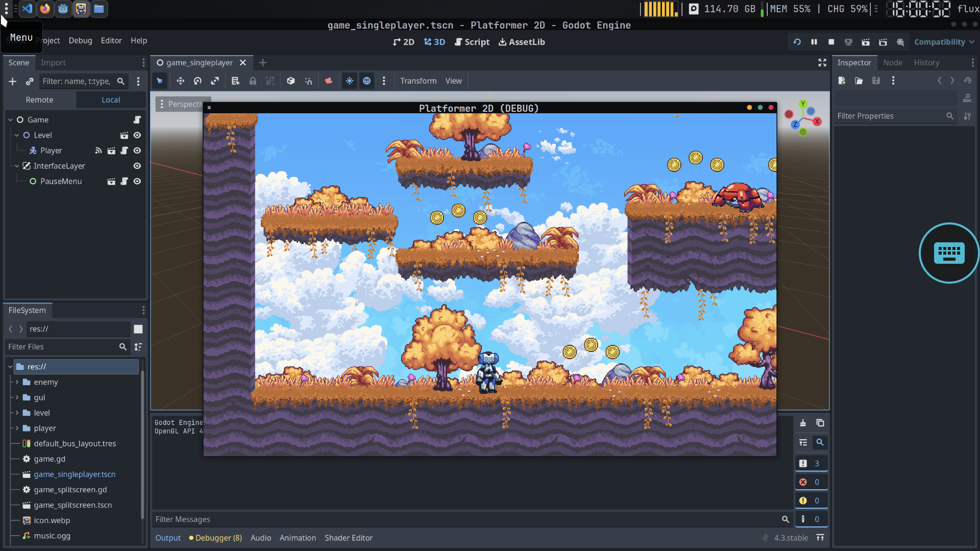This screenshot has width=980, height=551.
Task: Select the Move Mode tool in toolbar
Action: click(x=180, y=81)
